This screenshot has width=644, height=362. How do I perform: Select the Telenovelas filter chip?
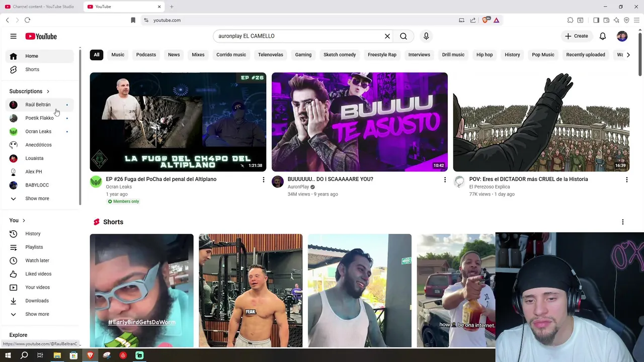271,55
